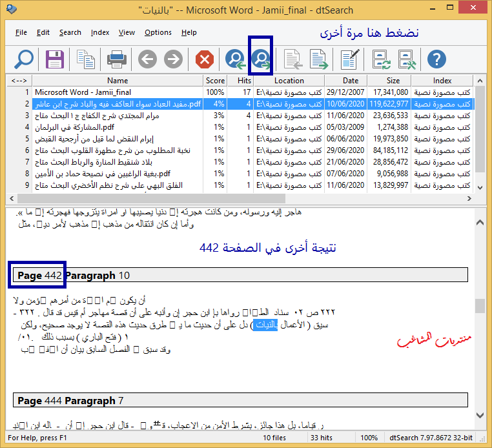Viewport: 492px width, 448px height.
Task: Click the blue Help question mark icon
Action: (x=437, y=60)
